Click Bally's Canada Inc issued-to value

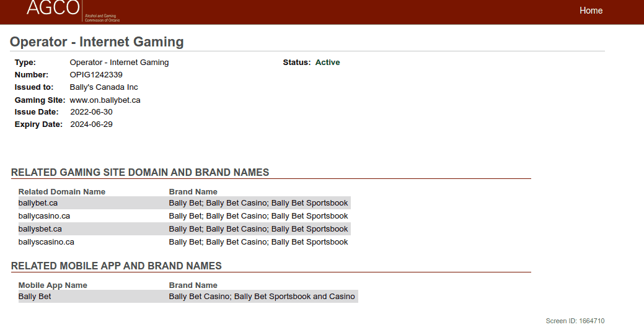104,87
